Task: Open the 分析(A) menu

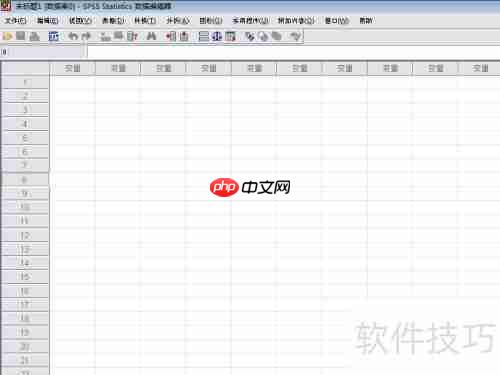Action: (x=178, y=21)
